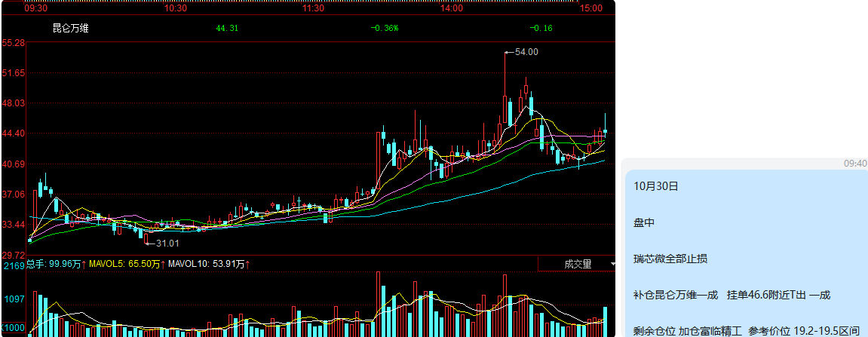868x337 pixels.
Task: Open the 成交量 indicator dropdown
Action: click(x=577, y=264)
